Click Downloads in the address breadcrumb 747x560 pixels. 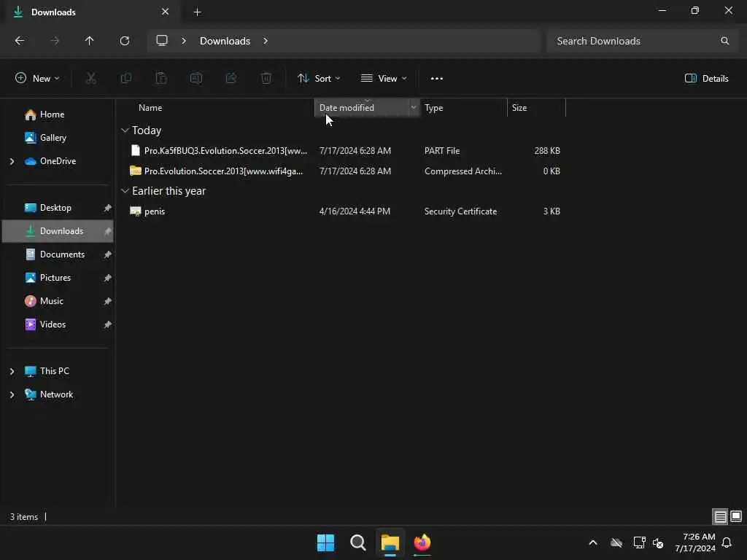click(225, 41)
